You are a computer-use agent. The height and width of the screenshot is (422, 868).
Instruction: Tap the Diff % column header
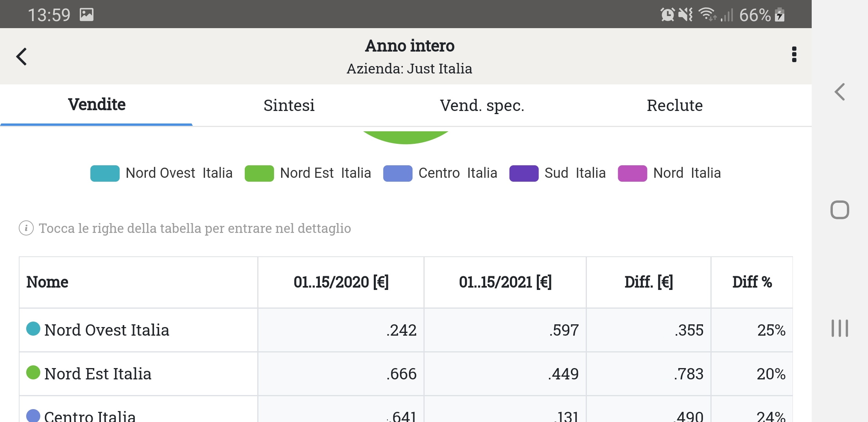click(x=751, y=282)
